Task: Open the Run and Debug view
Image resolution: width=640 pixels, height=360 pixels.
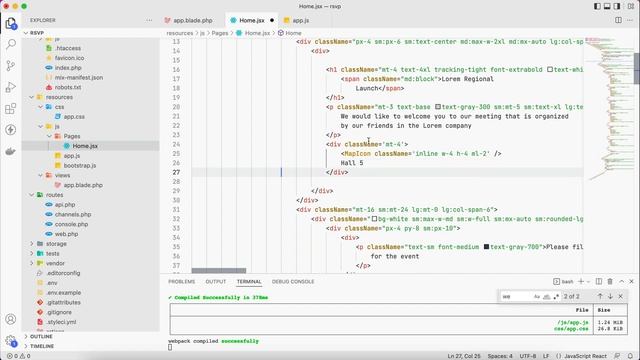Action: (11, 87)
